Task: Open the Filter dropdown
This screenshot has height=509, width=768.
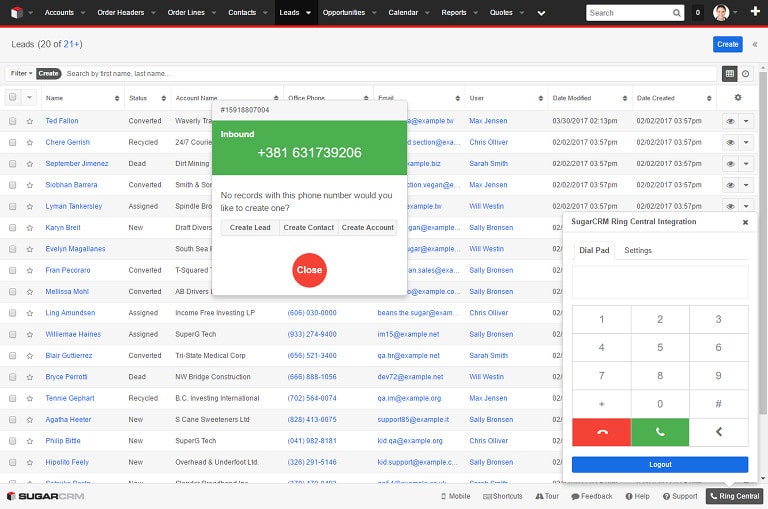Action: [x=22, y=73]
